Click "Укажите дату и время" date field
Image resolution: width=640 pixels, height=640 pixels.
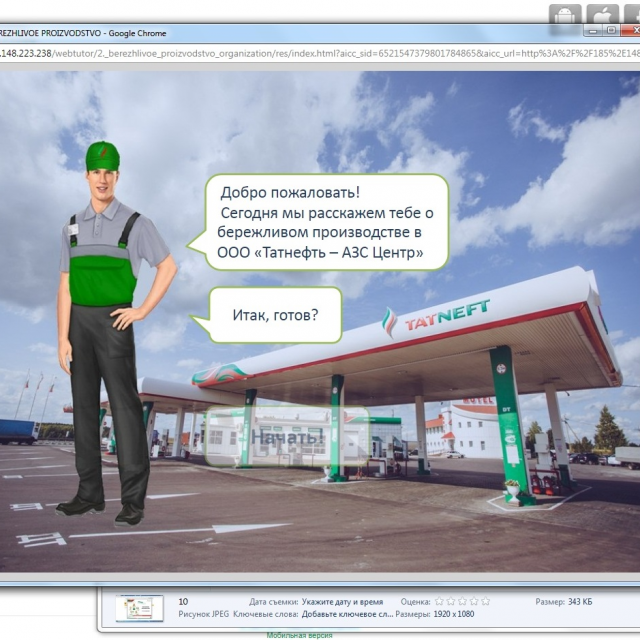342,602
